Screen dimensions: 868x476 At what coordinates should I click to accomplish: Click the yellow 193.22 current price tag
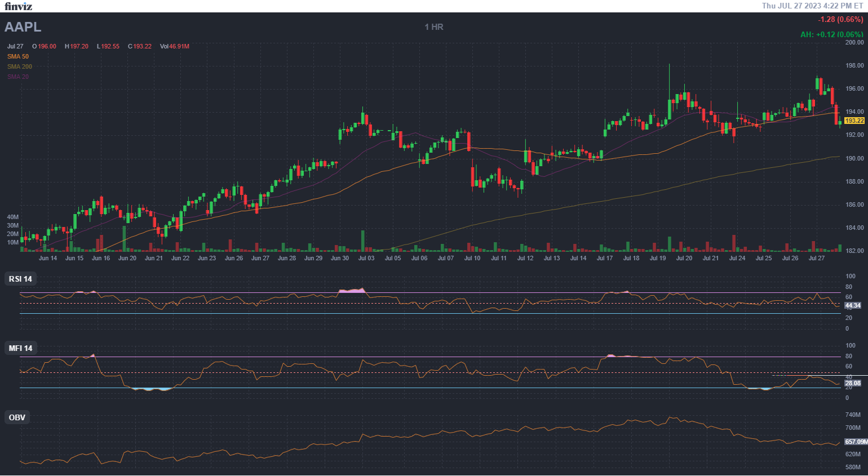pyautogui.click(x=854, y=121)
